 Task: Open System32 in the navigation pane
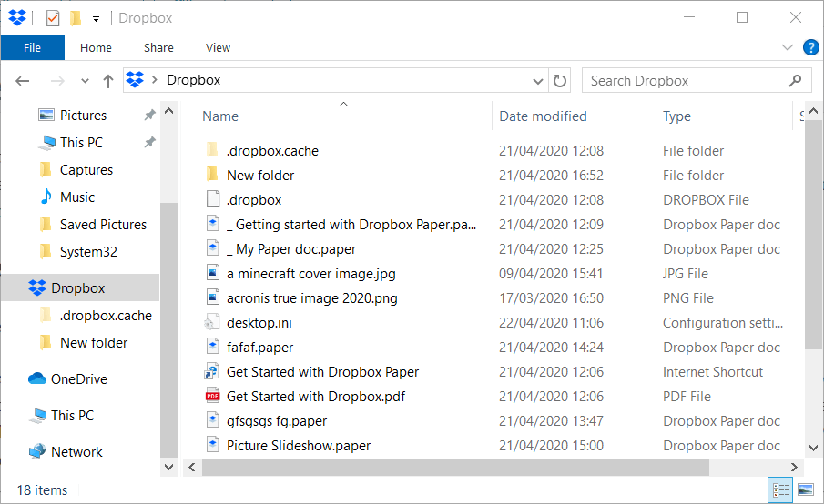click(x=88, y=251)
